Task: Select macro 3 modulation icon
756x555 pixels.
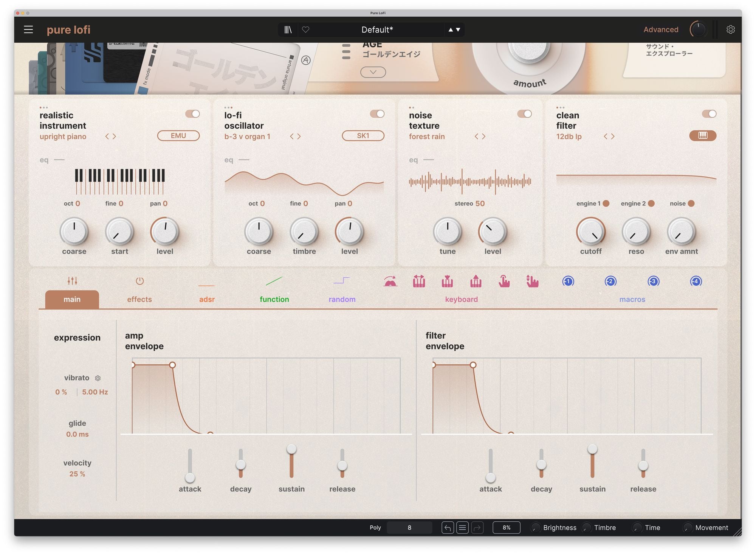Action: [x=653, y=281]
